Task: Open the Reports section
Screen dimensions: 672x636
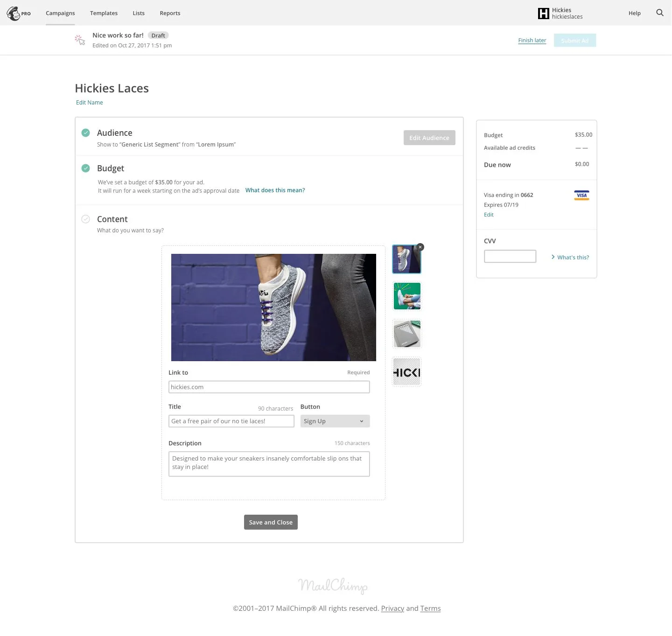Action: click(170, 13)
